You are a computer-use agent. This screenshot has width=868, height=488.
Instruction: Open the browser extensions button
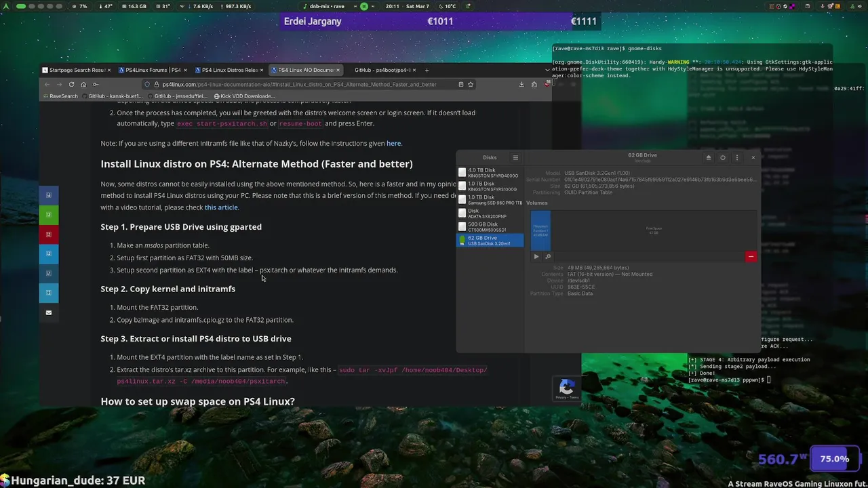point(534,85)
